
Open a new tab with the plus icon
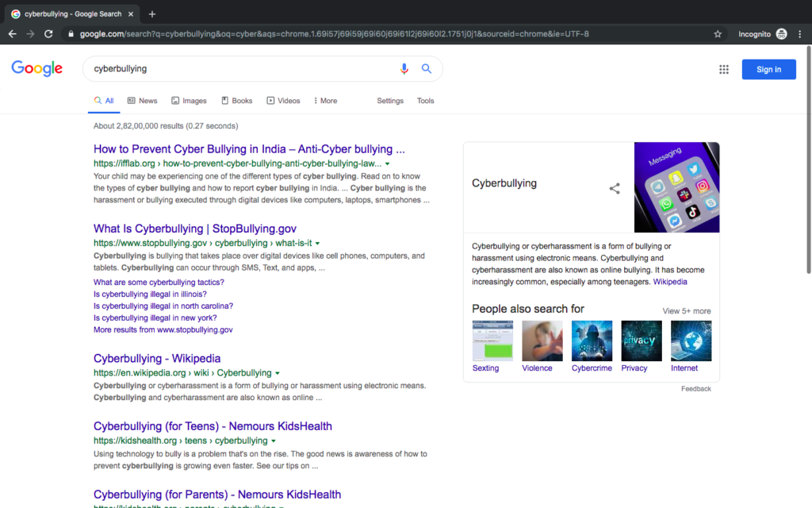pyautogui.click(x=151, y=14)
